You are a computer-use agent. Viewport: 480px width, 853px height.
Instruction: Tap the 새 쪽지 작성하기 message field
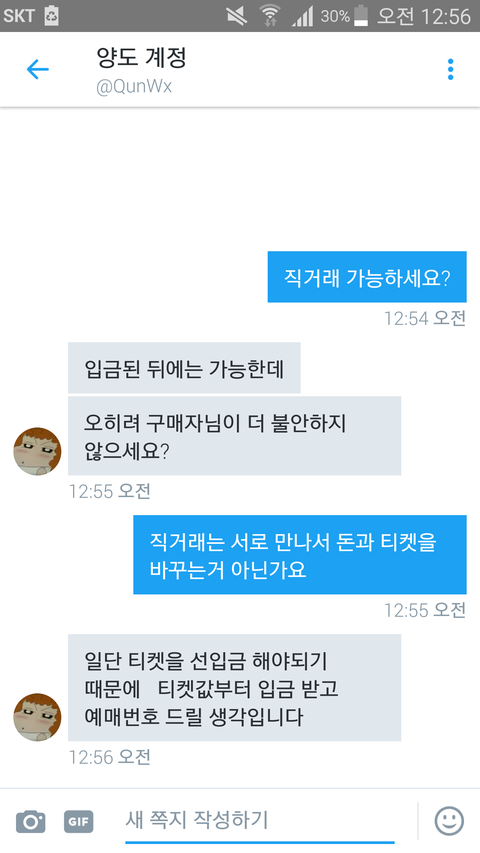260,820
